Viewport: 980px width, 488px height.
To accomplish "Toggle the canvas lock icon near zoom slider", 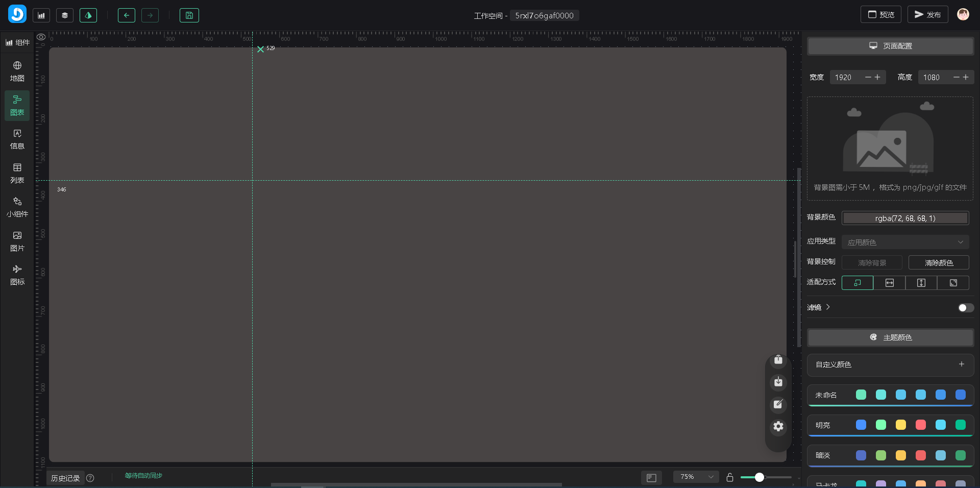I will pyautogui.click(x=730, y=477).
